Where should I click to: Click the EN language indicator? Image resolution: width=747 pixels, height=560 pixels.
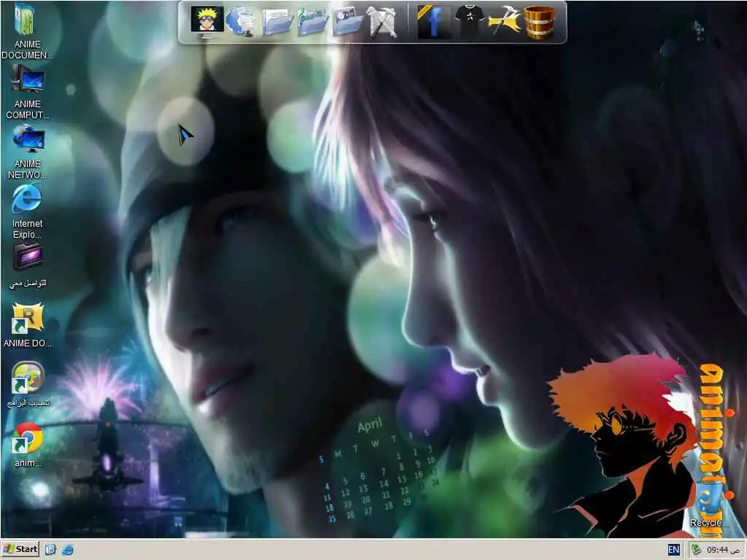pyautogui.click(x=673, y=550)
